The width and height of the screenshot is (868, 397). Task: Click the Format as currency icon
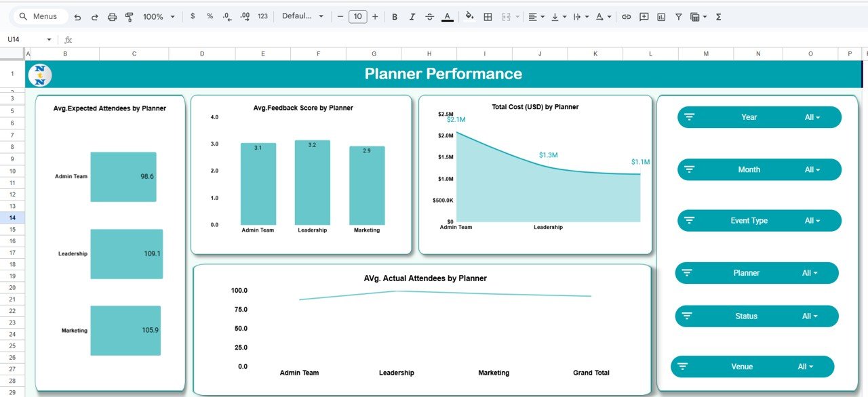coord(193,16)
